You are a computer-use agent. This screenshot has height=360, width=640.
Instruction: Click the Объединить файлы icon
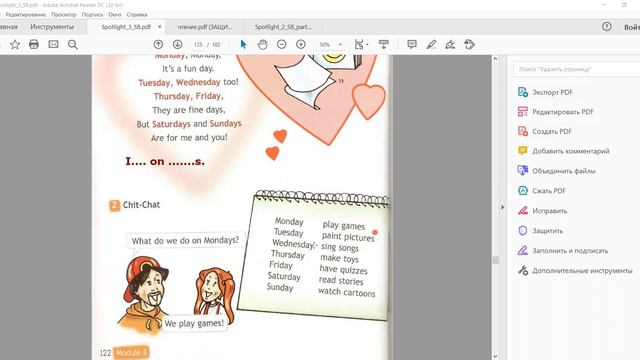tap(523, 171)
